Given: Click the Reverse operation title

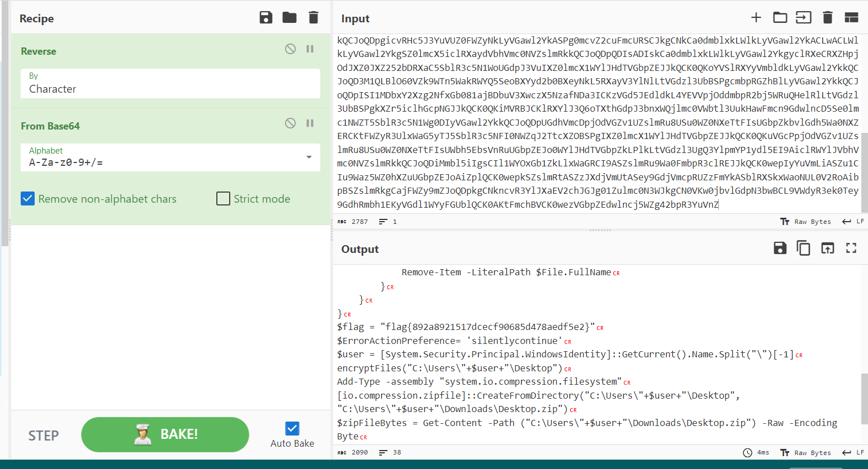Looking at the screenshot, I should tap(39, 51).
